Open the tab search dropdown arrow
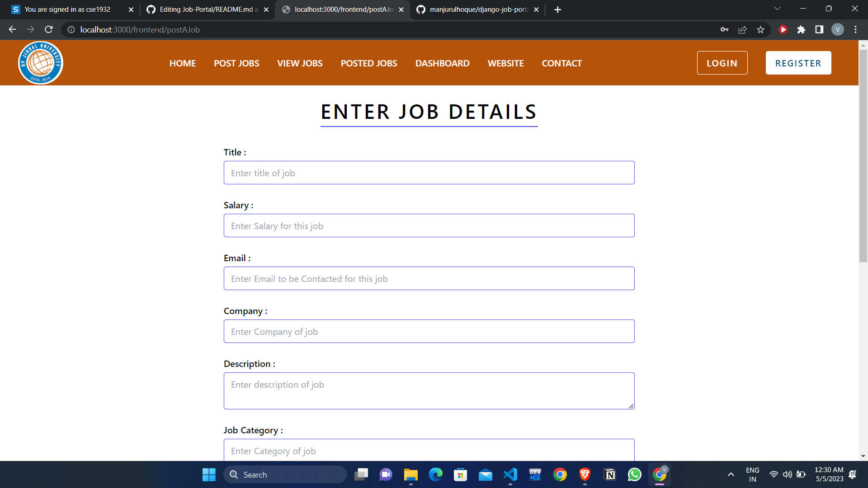Image resolution: width=868 pixels, height=488 pixels. pos(777,8)
